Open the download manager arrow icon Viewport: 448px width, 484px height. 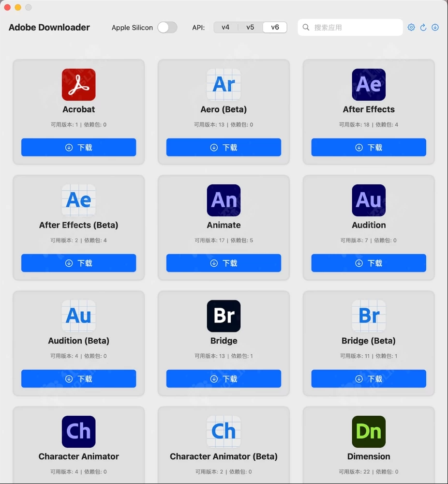435,28
